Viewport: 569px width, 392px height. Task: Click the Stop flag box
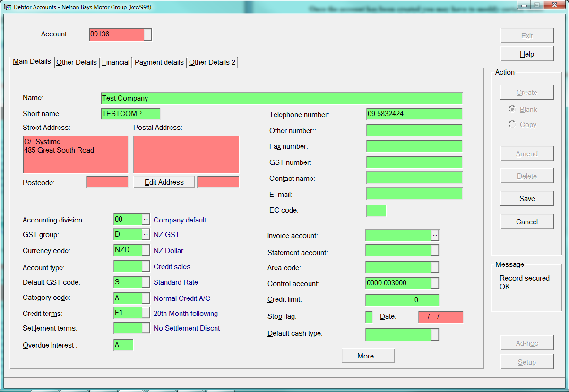(369, 317)
